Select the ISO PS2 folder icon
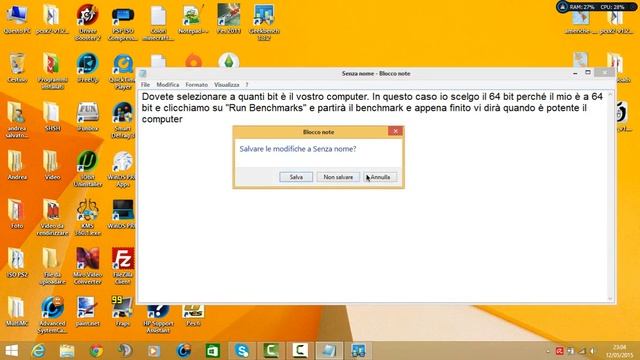 [x=17, y=263]
